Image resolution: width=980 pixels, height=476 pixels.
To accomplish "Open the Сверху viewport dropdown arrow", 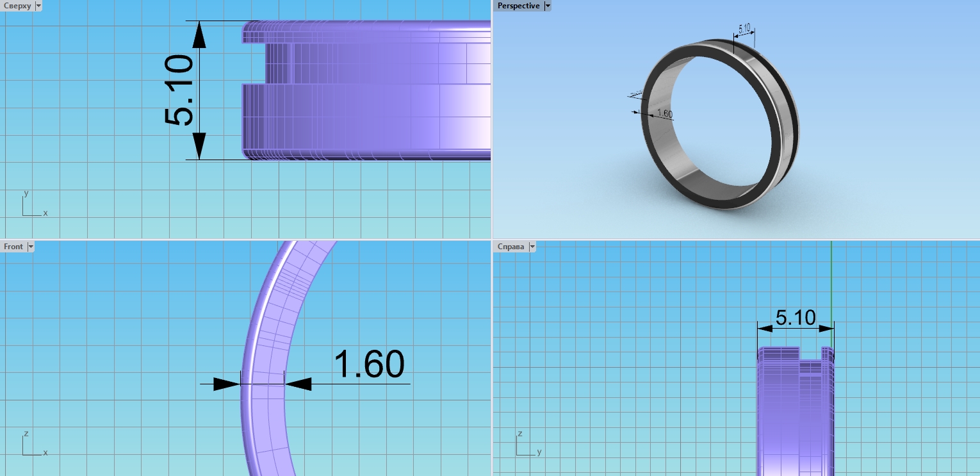I will point(38,6).
